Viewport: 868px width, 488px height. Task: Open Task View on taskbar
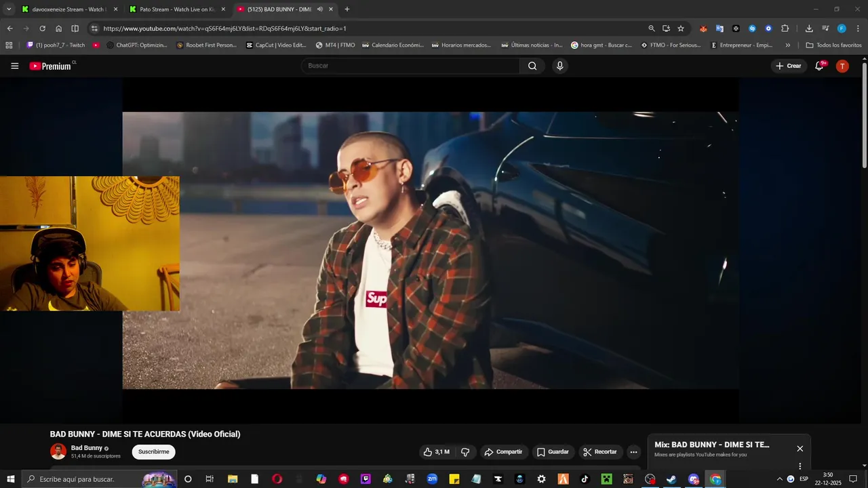point(210,479)
